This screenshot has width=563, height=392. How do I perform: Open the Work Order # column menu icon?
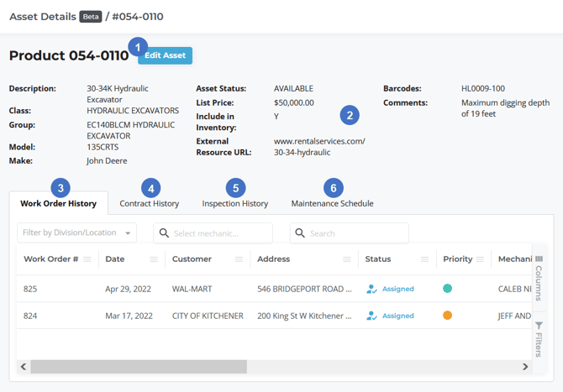click(x=87, y=260)
